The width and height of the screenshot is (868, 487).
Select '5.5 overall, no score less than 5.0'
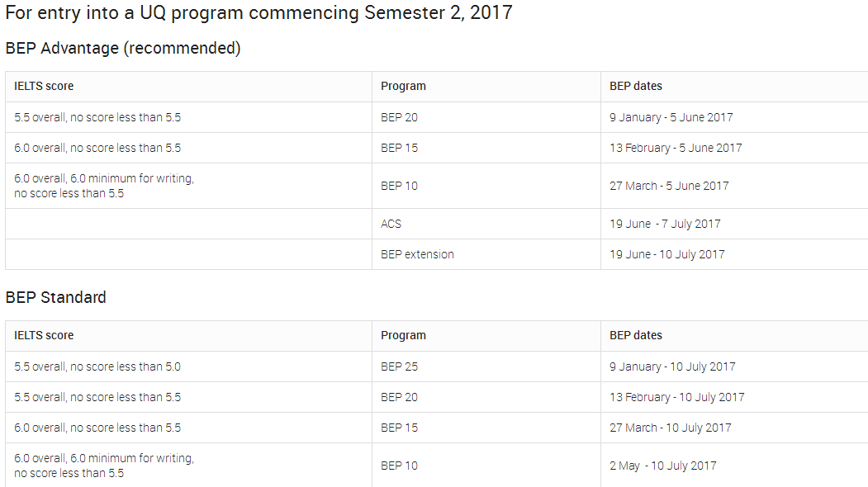click(x=97, y=367)
